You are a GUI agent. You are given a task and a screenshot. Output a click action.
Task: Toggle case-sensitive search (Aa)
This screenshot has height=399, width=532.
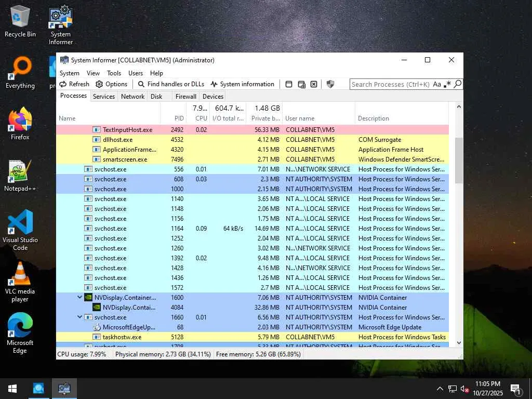point(437,84)
